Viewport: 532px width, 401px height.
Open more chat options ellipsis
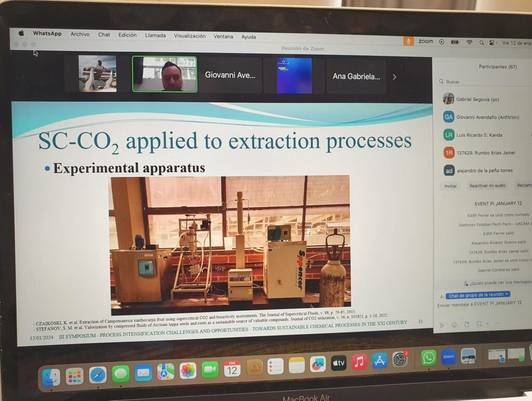coord(497,323)
